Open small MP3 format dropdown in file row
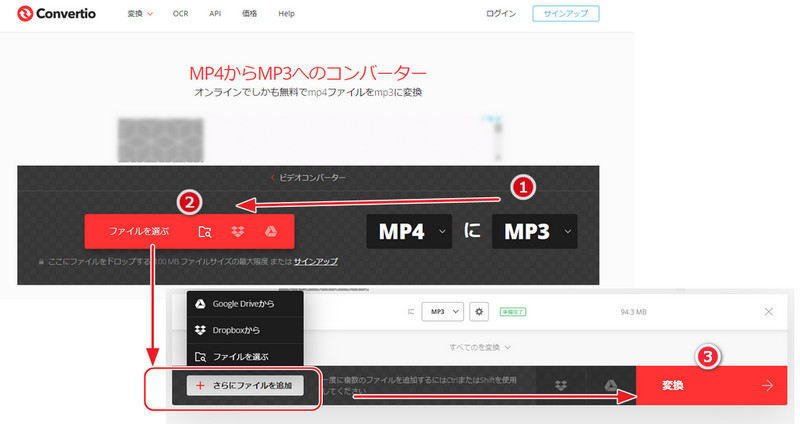 442,312
